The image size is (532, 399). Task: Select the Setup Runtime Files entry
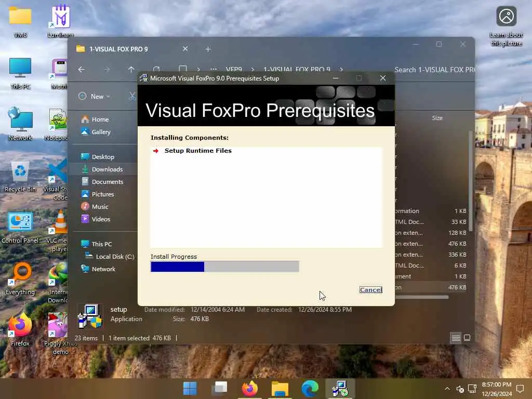[198, 151]
